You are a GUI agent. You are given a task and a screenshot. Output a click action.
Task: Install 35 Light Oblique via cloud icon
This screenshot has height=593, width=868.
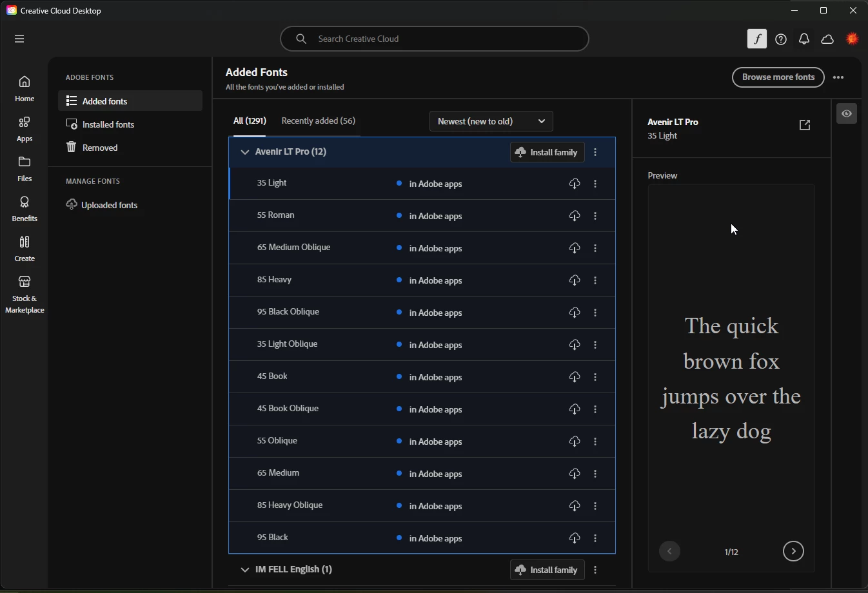point(575,345)
